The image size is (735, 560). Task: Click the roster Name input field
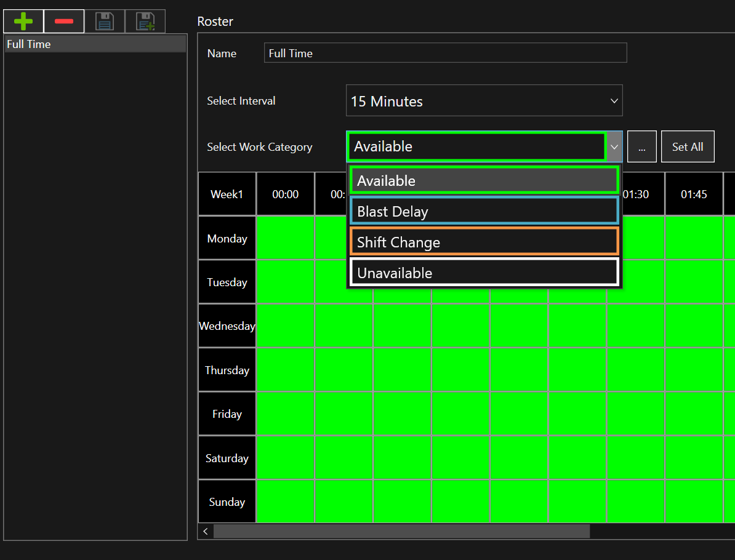click(445, 54)
